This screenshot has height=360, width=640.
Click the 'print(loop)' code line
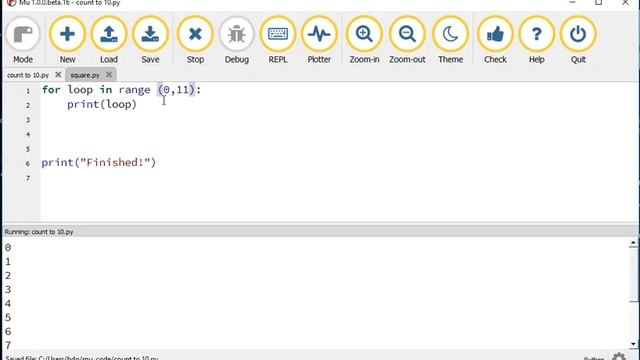coord(102,104)
